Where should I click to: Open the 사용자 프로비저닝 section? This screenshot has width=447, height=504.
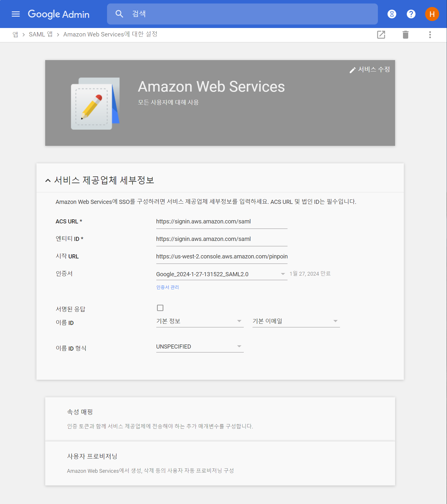(x=220, y=463)
